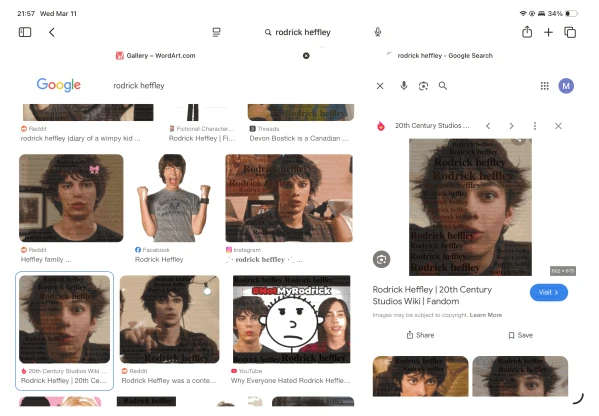Open the 20th Century Studios source label

point(432,126)
